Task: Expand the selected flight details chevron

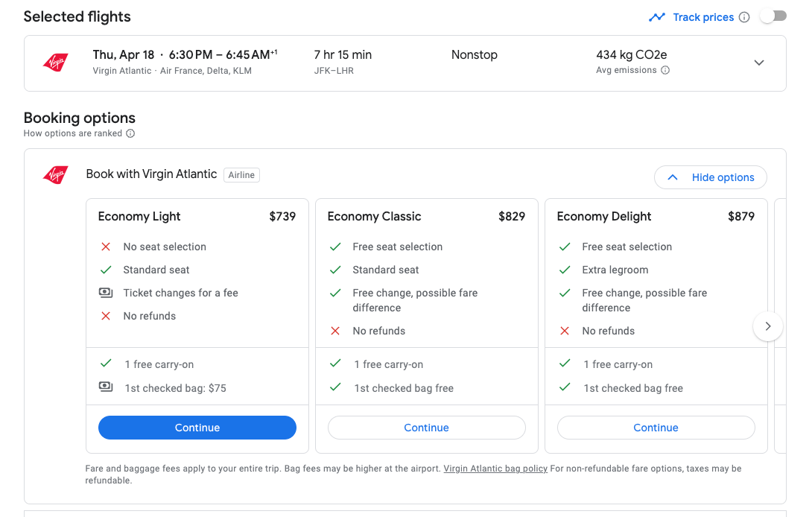Action: (759, 63)
